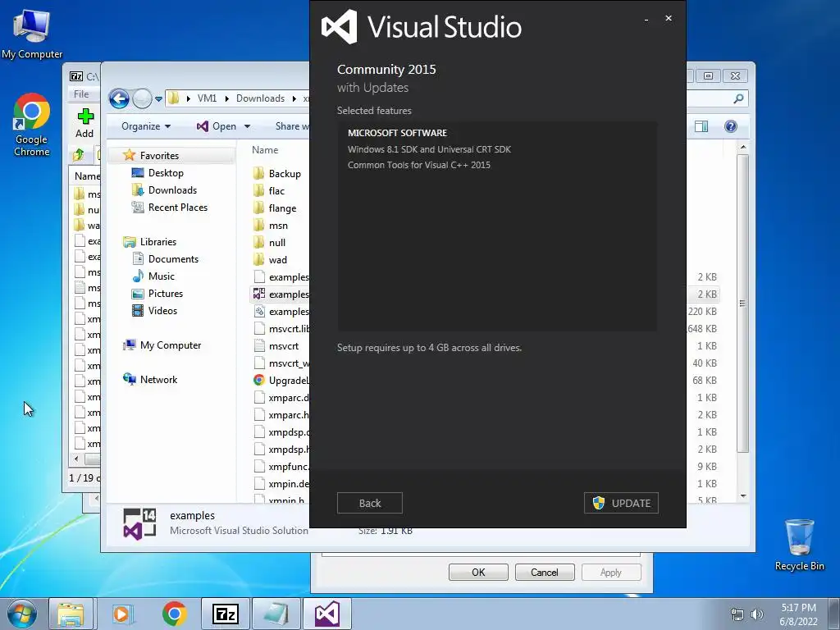Image resolution: width=840 pixels, height=630 pixels.
Task: Open the recent locations dropdown arrow
Action: 158,99
